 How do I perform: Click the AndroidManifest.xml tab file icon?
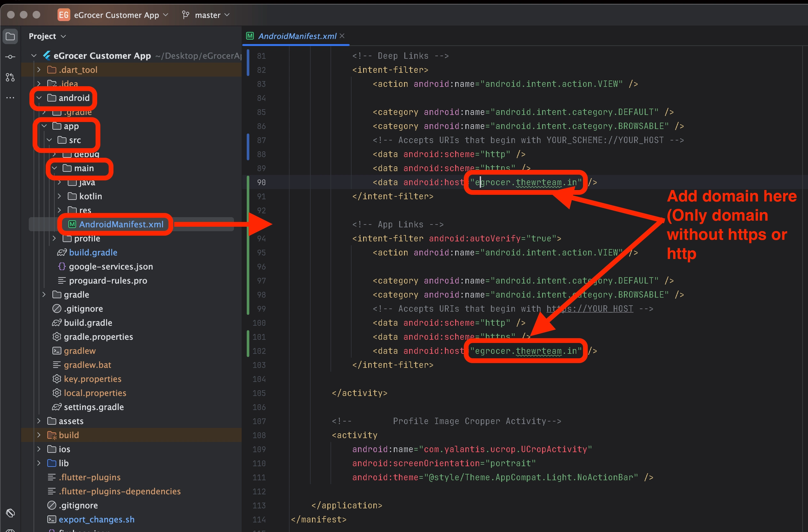(250, 36)
